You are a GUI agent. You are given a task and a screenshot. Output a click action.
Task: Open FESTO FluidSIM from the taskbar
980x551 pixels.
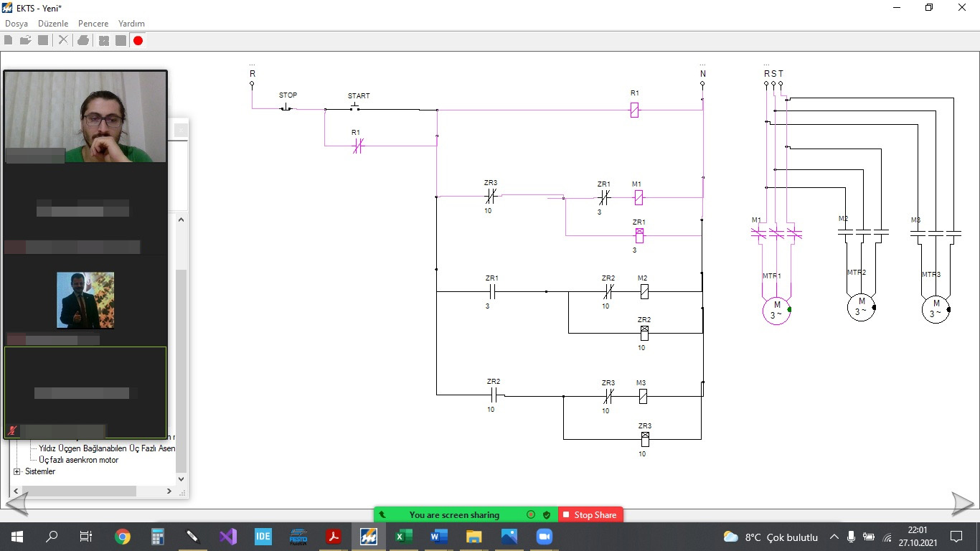pos(298,536)
